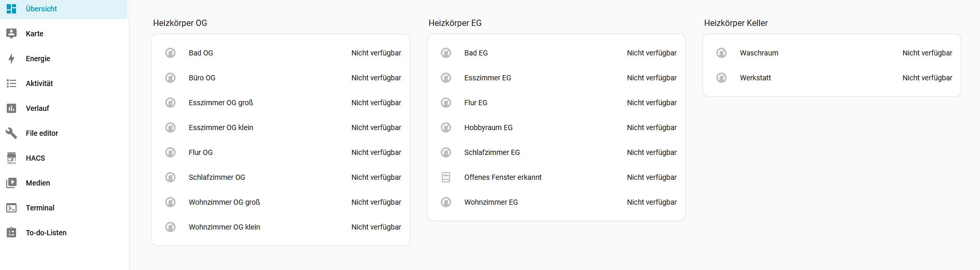The height and width of the screenshot is (270, 980).
Task: Open the Medien media icon
Action: 11,183
